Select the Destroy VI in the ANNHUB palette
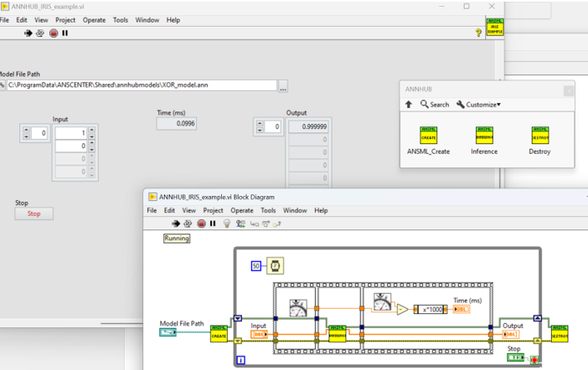This screenshot has height=370, width=588. click(x=539, y=136)
